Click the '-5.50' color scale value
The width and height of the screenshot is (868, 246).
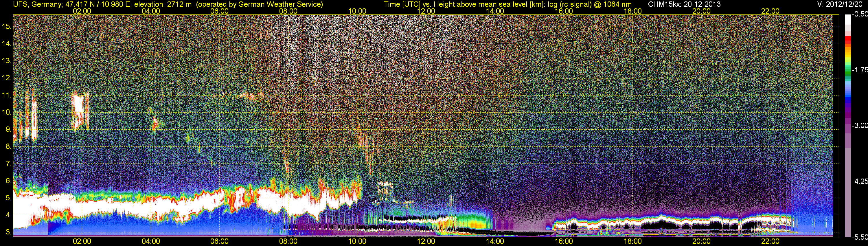pos(860,237)
